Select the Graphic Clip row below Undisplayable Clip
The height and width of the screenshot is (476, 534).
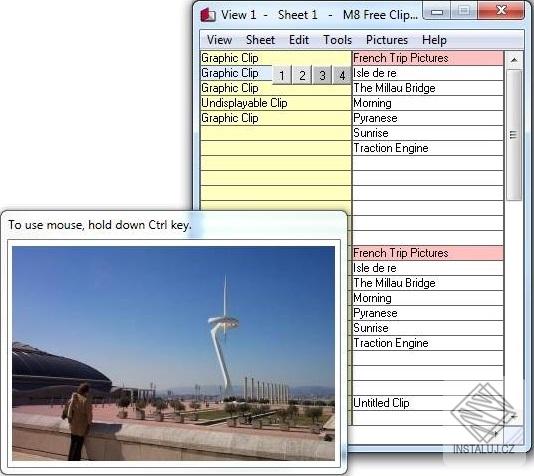point(276,118)
